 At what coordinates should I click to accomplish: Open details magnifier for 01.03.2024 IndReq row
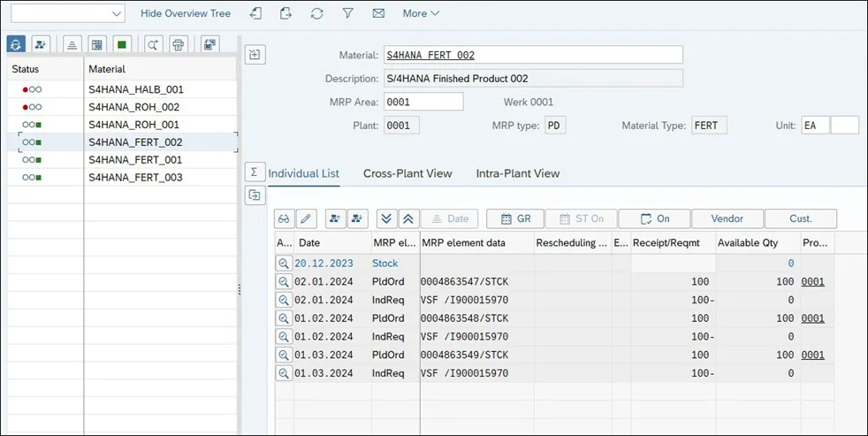[284, 373]
